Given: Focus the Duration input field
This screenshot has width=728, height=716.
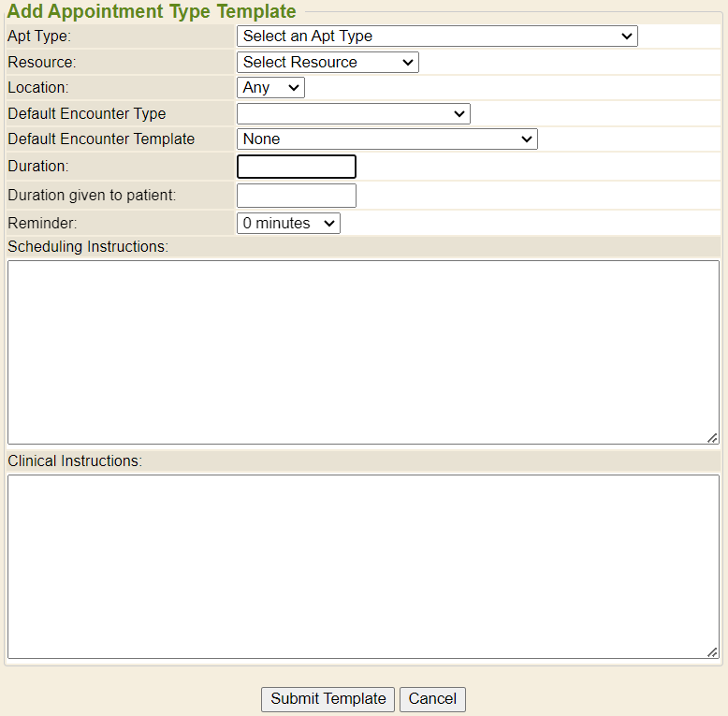Looking at the screenshot, I should [296, 167].
